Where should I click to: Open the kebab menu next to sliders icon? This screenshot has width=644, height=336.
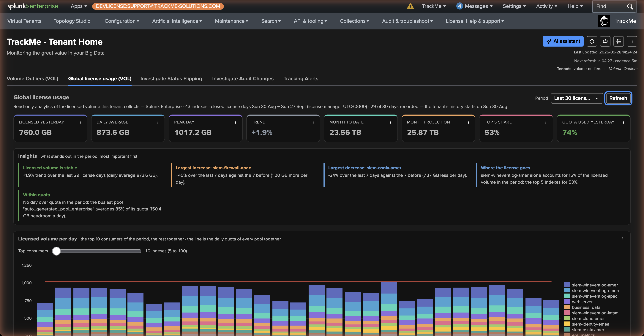[x=632, y=41]
